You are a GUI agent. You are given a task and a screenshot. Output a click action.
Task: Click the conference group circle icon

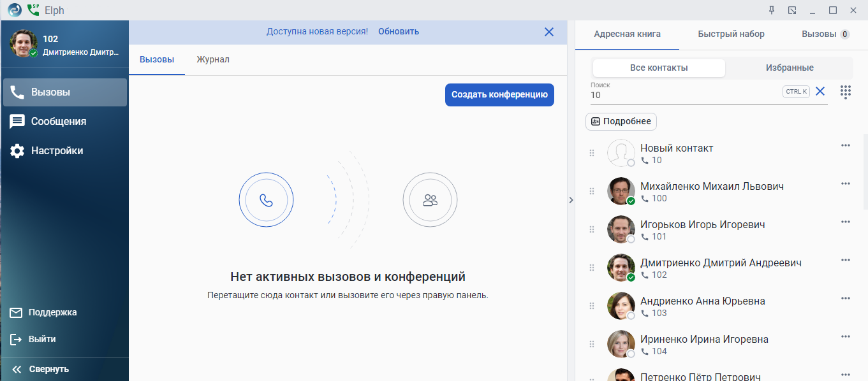(430, 200)
